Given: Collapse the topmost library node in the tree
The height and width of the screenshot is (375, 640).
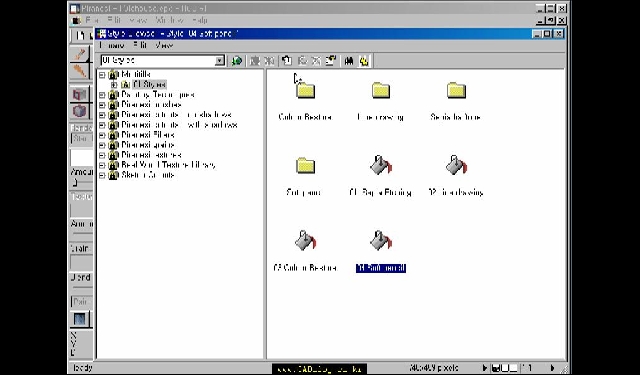Looking at the screenshot, I should pos(102,75).
